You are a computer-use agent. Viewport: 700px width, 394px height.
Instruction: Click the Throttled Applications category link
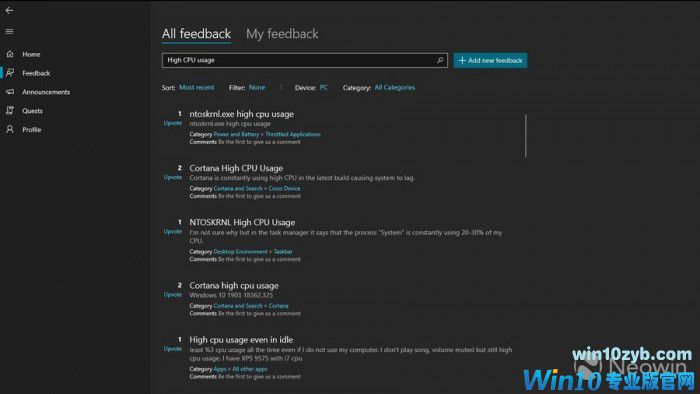point(293,134)
